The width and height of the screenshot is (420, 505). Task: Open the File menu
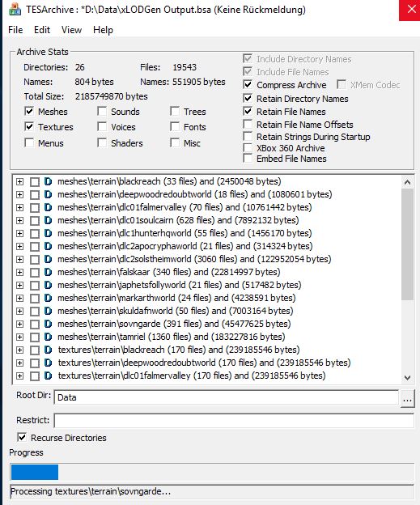pos(15,30)
